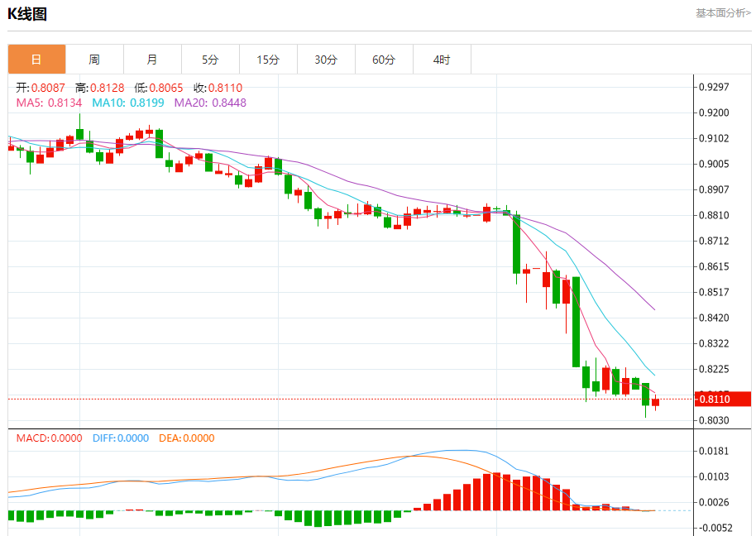756x536 pixels.
Task: Click the 0.9297 price axis label
Action: coord(714,87)
